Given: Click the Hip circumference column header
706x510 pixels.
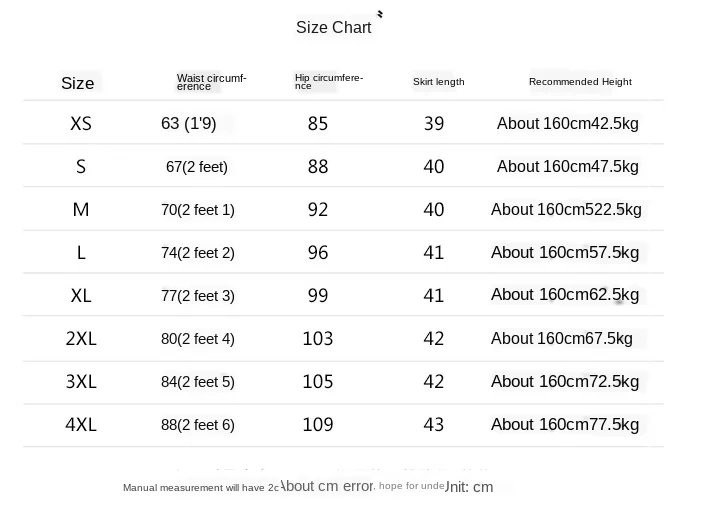Looking at the screenshot, I should pos(329,81).
